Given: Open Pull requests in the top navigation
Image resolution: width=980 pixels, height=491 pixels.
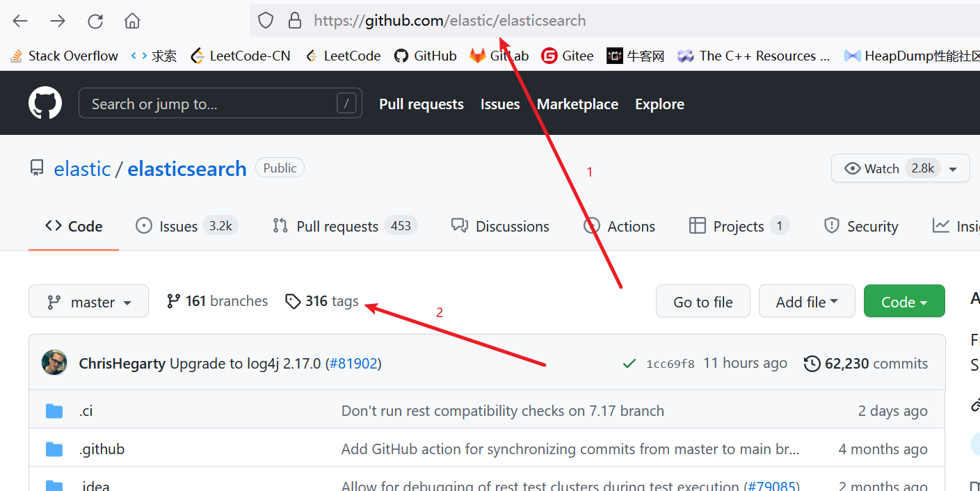Looking at the screenshot, I should click(x=421, y=104).
